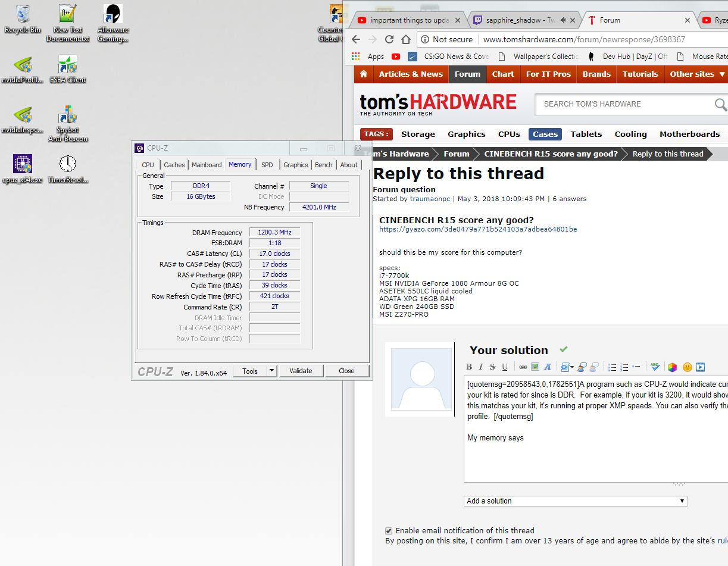Viewport: 728px width, 566px height.
Task: Apply underline formatting in the reply editor
Action: point(505,367)
